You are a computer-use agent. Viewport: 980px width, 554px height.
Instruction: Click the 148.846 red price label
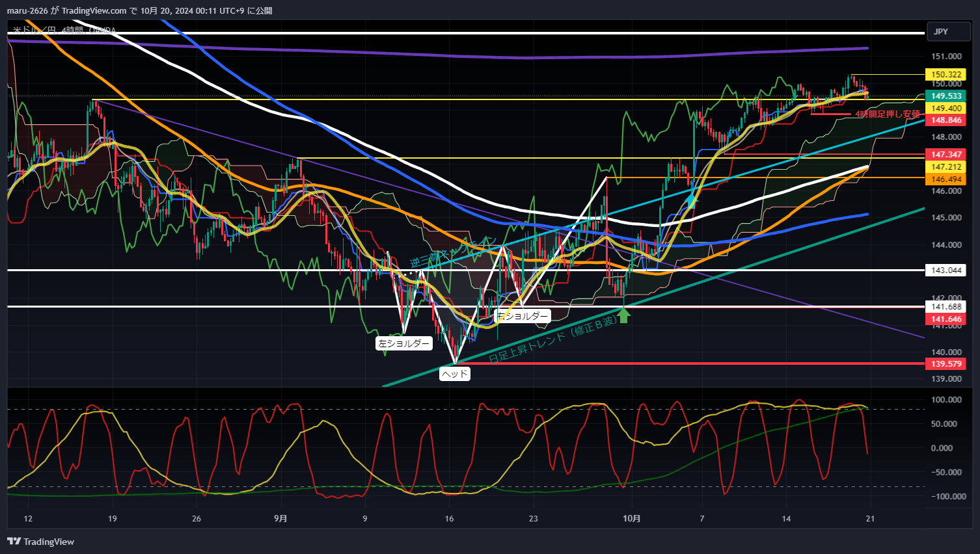coord(946,120)
